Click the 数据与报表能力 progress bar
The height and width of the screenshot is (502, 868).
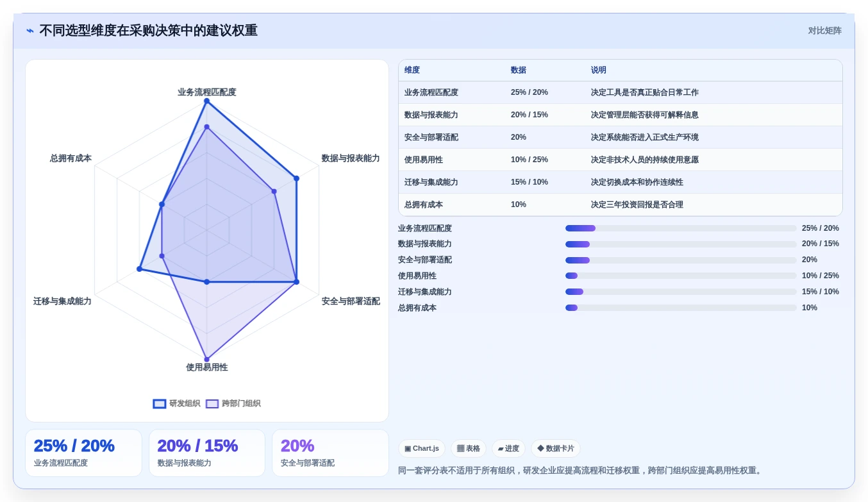click(681, 244)
